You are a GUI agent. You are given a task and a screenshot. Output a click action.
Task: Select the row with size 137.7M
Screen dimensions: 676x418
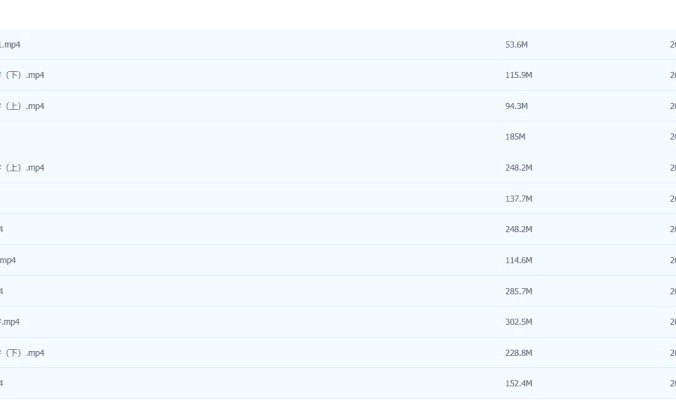250,199
